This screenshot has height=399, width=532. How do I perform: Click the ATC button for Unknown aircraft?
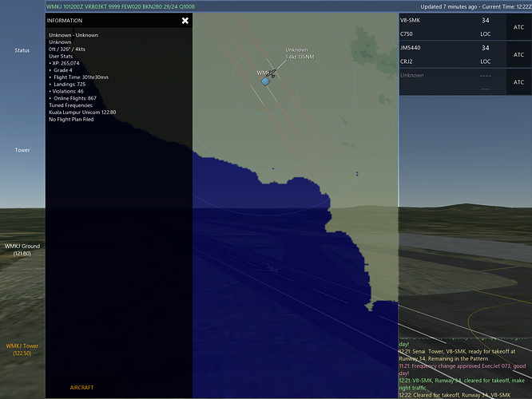tap(518, 82)
